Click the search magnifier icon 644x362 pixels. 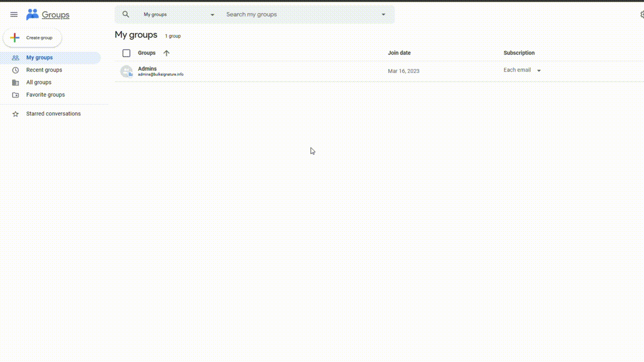(126, 15)
